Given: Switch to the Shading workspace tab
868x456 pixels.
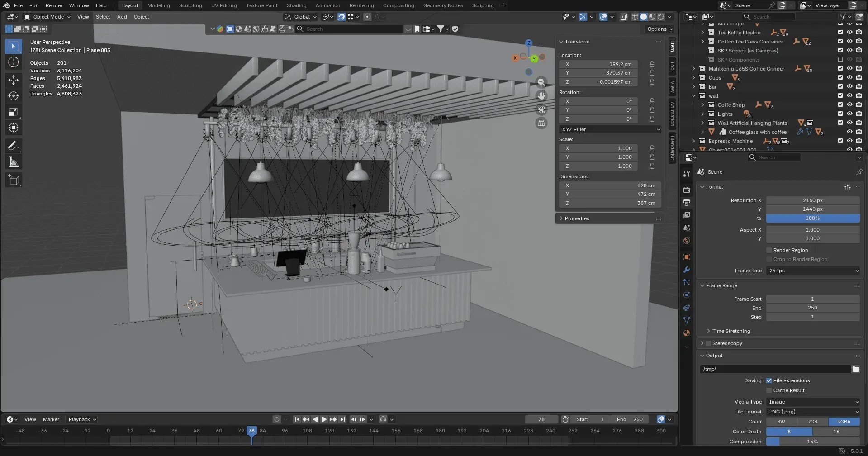Looking at the screenshot, I should coord(296,5).
